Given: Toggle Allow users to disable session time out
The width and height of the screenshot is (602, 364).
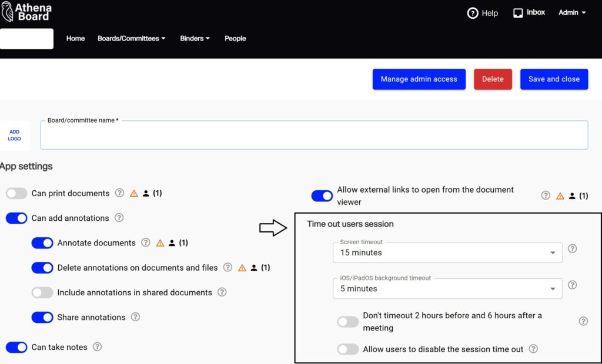Looking at the screenshot, I should click(347, 349).
